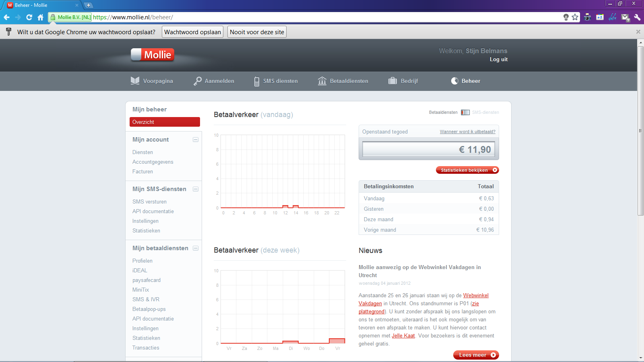Open Betaalpop-ups in sidebar
Screen dimensions: 644x362
tap(149, 309)
